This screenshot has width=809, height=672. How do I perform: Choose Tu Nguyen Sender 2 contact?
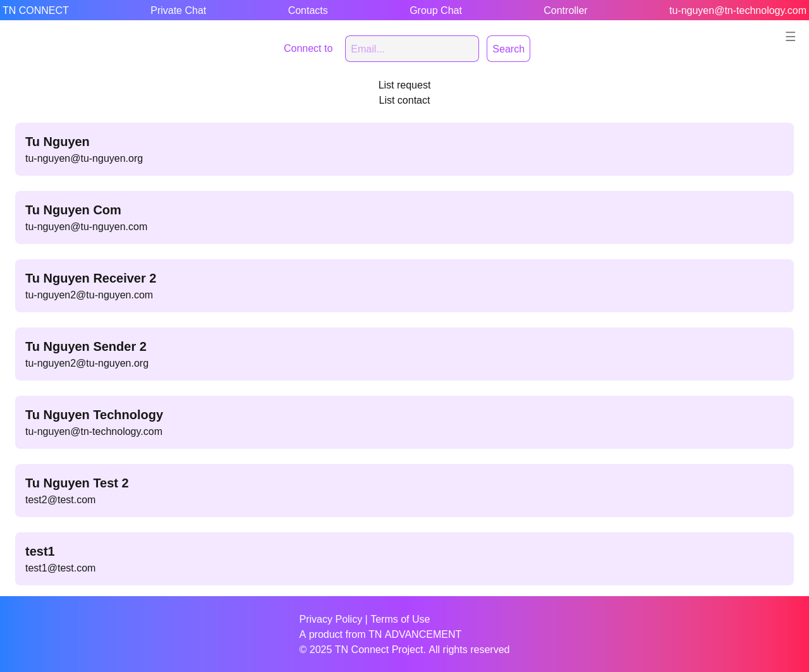[x=404, y=354]
